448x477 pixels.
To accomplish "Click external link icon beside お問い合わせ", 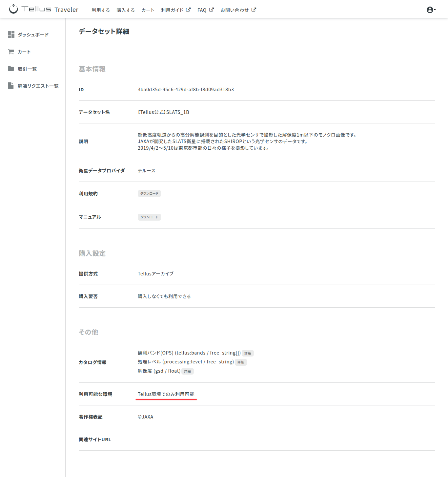I will point(254,10).
